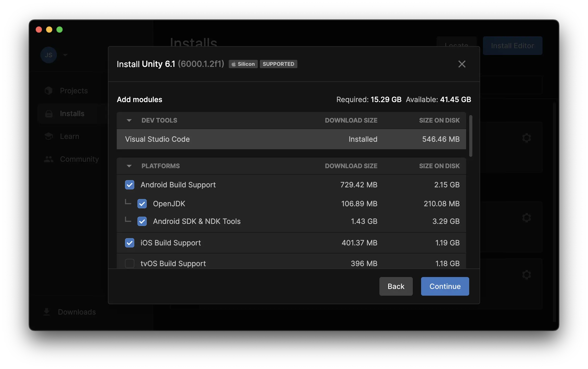Collapse the DEV TOOLS section

(x=129, y=120)
